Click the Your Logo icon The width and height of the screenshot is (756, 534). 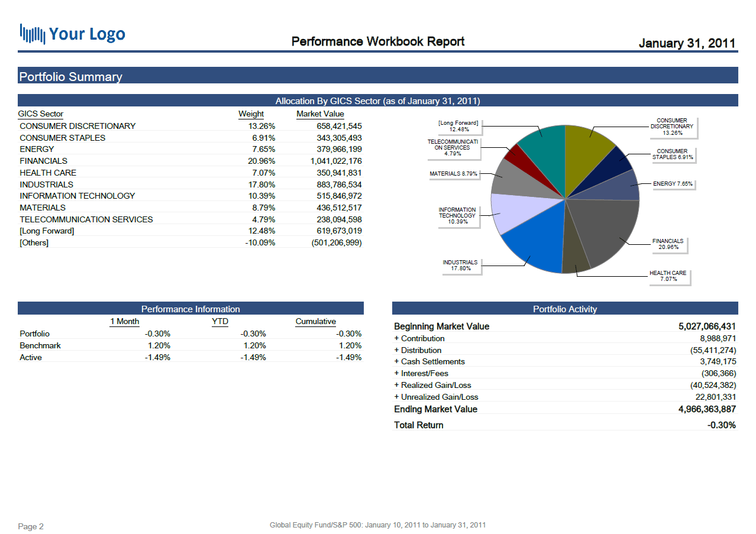pyautogui.click(x=33, y=34)
